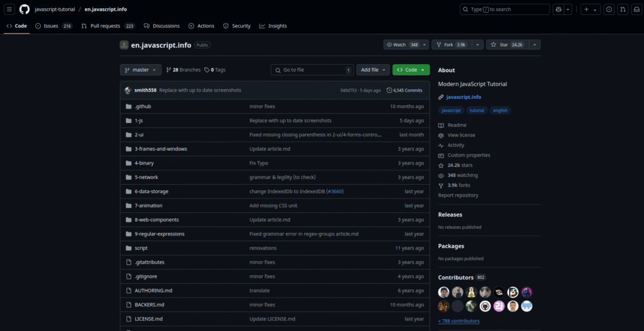Open the Contributors heading link
The image size is (644, 331).
coord(462,278)
